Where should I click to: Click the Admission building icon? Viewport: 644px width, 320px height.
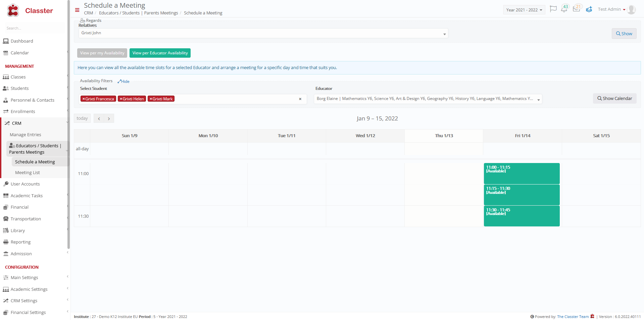pos(6,254)
